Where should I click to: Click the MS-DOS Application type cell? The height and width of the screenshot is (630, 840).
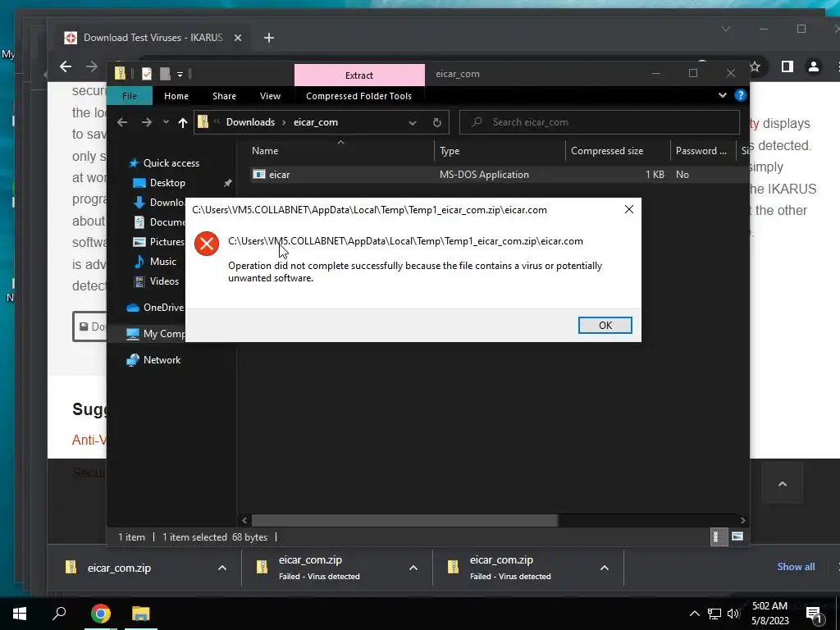pos(484,175)
